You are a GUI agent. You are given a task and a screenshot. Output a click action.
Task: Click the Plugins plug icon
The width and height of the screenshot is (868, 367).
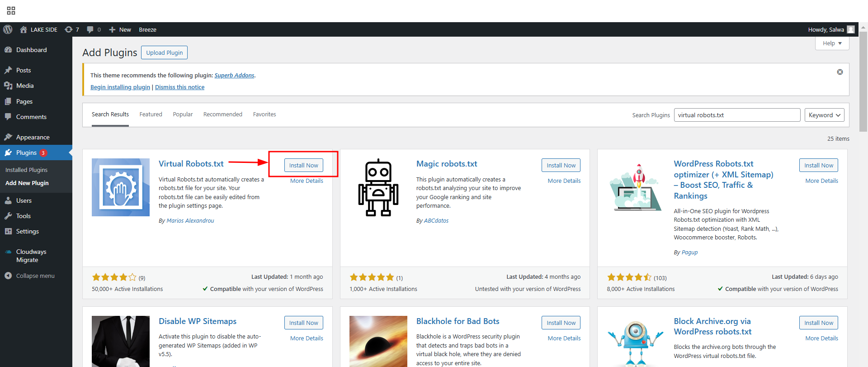click(x=8, y=153)
